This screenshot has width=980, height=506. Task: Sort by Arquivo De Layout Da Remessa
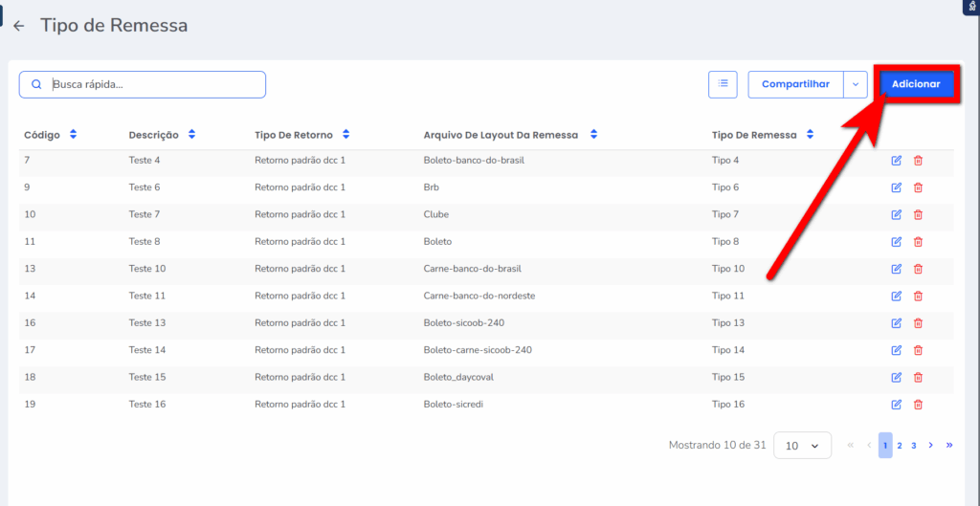coord(593,135)
